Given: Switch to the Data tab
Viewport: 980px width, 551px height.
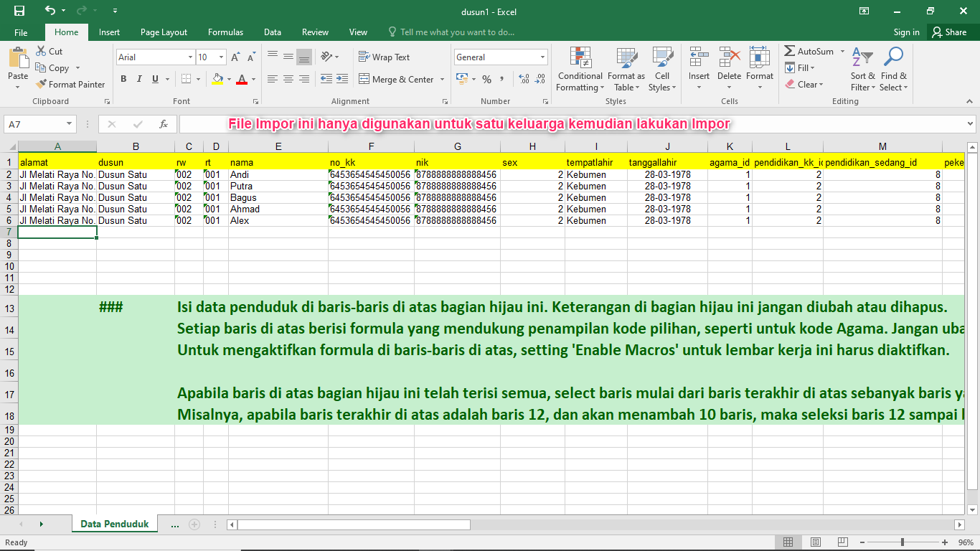Looking at the screenshot, I should (273, 32).
